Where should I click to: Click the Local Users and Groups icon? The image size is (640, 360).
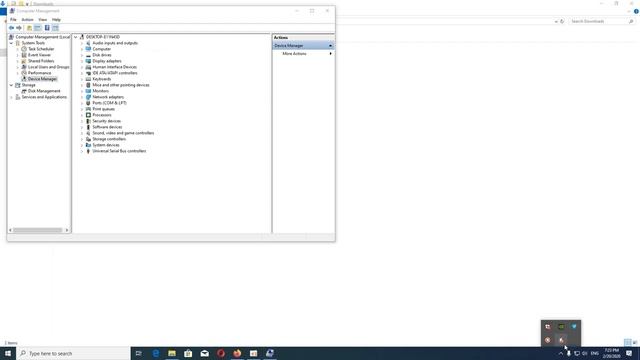pyautogui.click(x=24, y=67)
